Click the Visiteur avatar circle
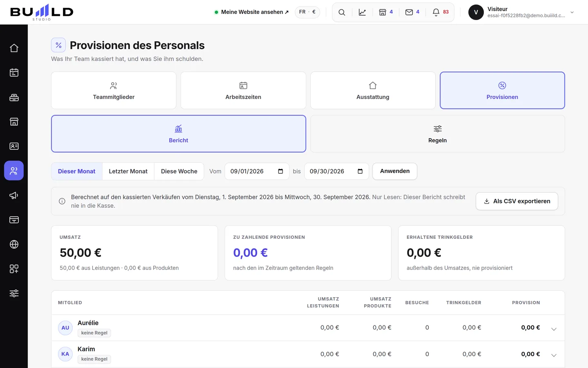Screen dimensions: 588x368 point(476,12)
